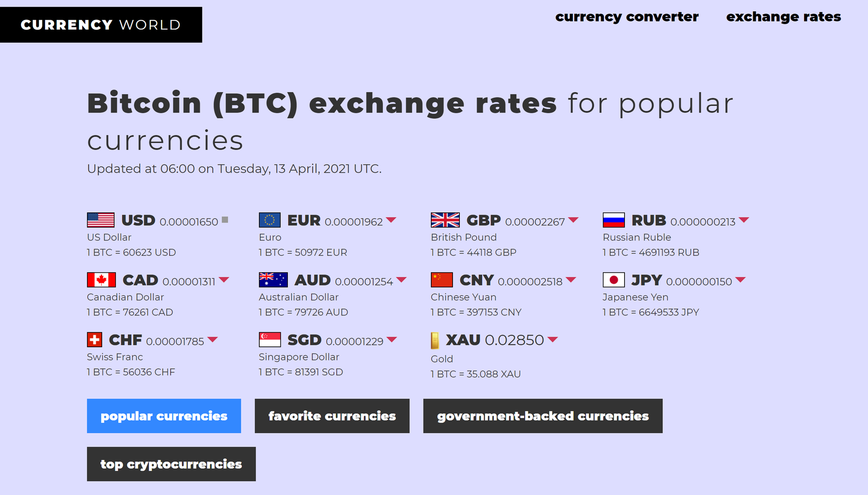The height and width of the screenshot is (495, 868).
Task: Select the popular currencies tab
Action: point(164,416)
